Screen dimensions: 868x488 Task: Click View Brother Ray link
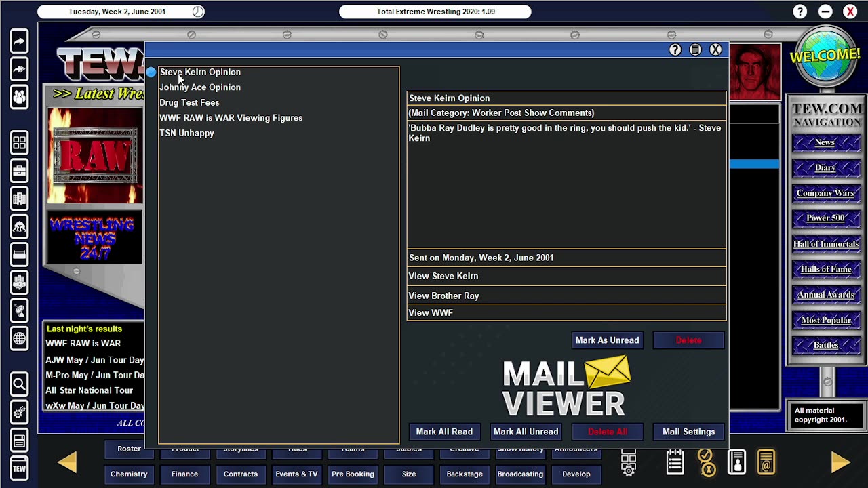566,296
